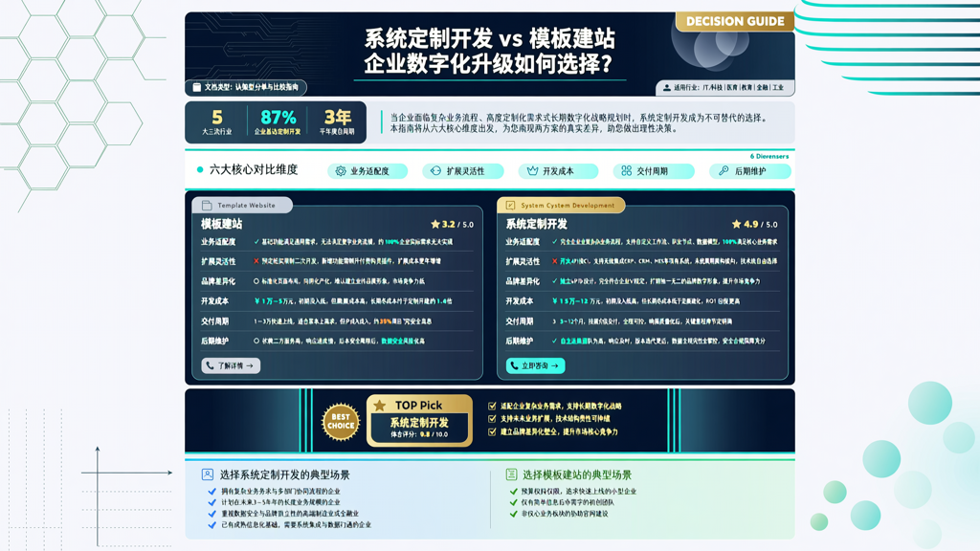Click the 系统定制开发 card title at top
980x551 pixels.
coord(536,224)
